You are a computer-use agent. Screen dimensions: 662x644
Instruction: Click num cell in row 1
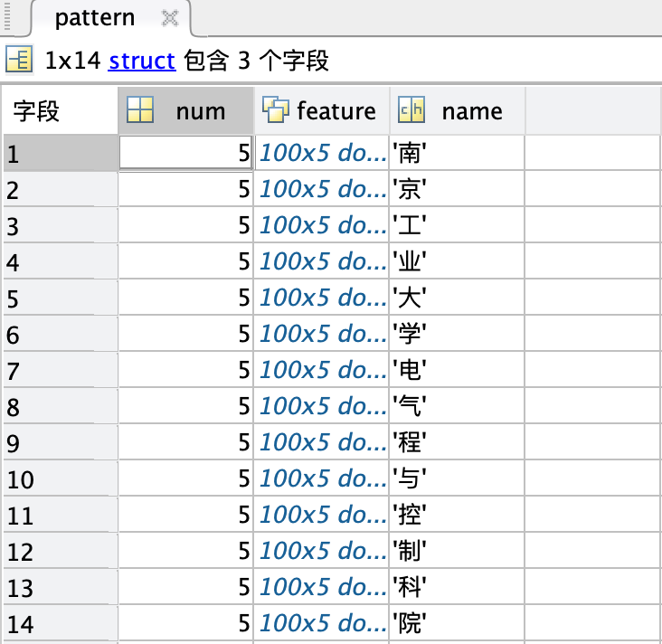tap(185, 154)
